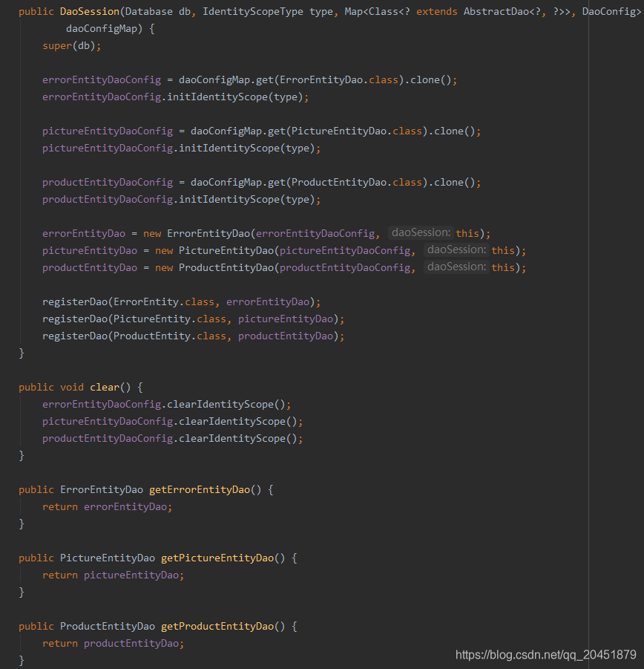Click productEntityDao in its return statement
Image resolution: width=644 pixels, height=669 pixels.
pyautogui.click(x=131, y=643)
